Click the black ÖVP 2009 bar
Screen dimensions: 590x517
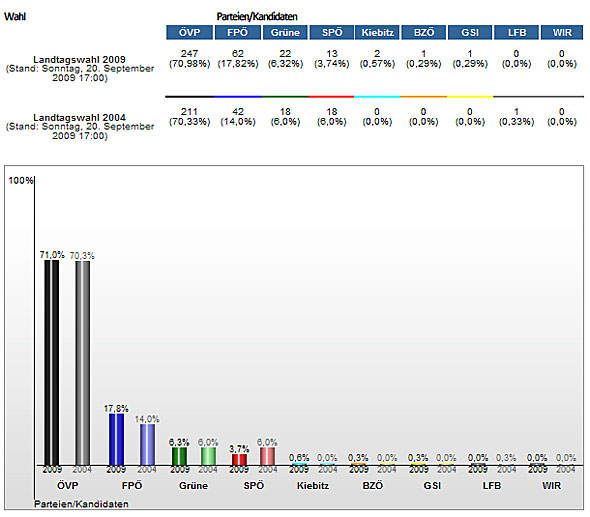[x=52, y=363]
